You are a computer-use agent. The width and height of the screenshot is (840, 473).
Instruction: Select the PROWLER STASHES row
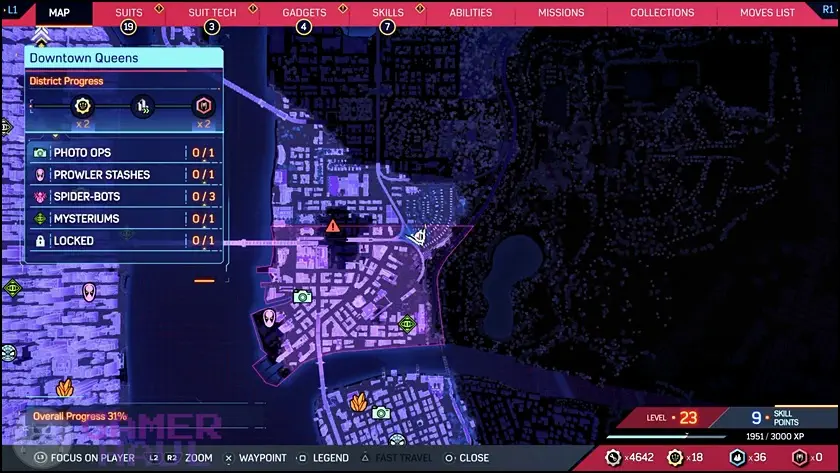point(124,175)
